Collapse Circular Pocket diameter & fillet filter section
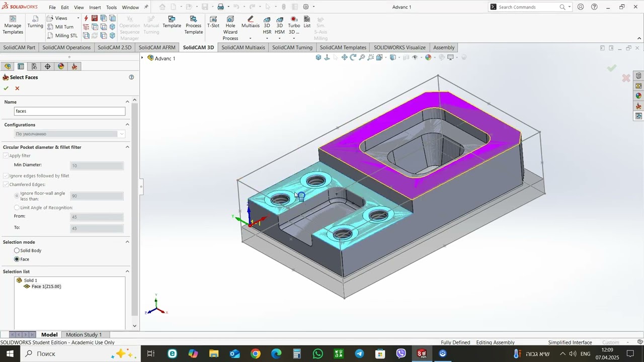This screenshot has height=362, width=644. pyautogui.click(x=127, y=147)
